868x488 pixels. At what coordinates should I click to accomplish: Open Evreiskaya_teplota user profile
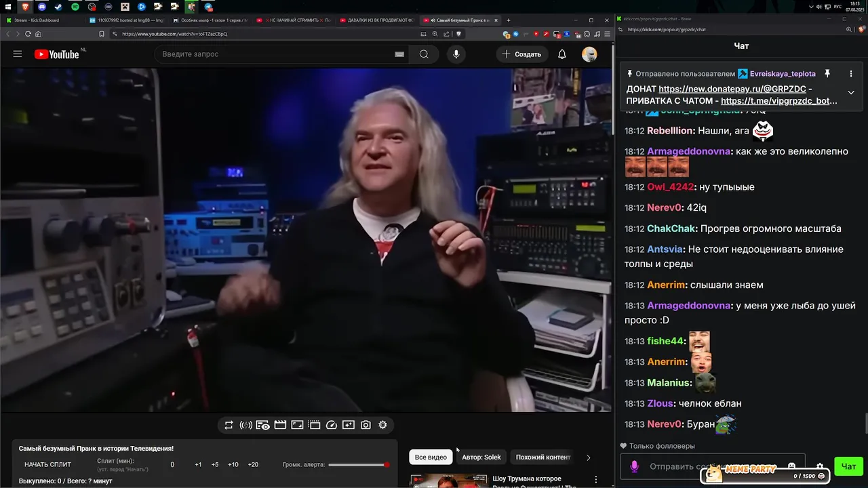point(783,74)
